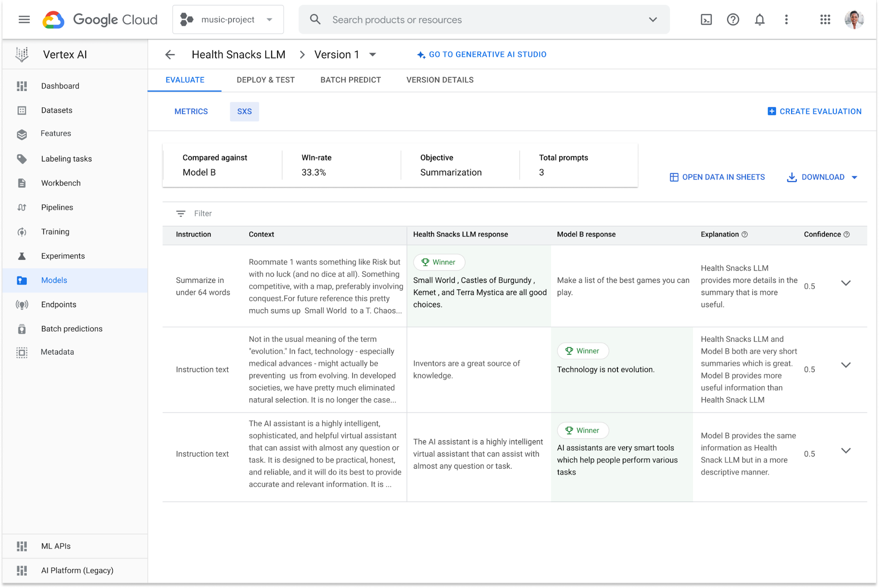Click the notifications bell icon
Viewport: 879px width, 588px height.
(759, 19)
